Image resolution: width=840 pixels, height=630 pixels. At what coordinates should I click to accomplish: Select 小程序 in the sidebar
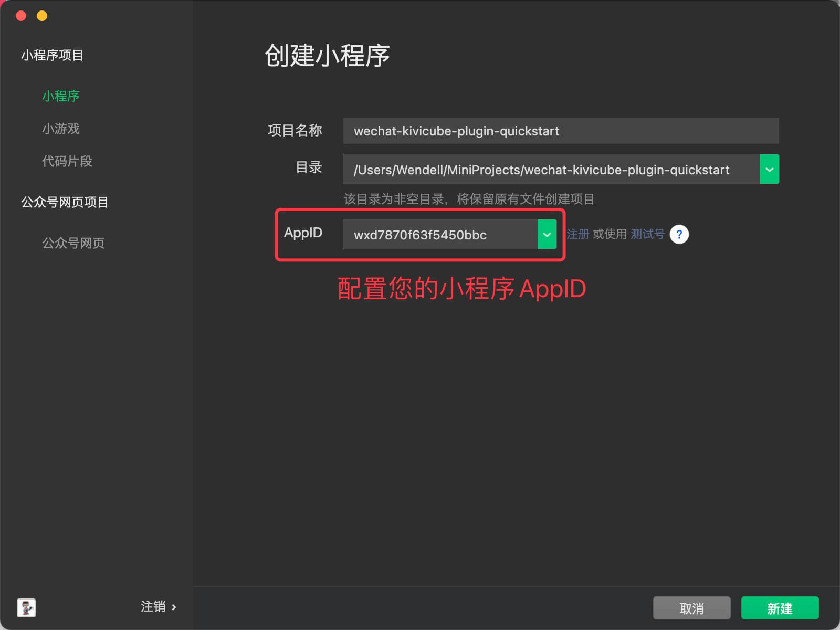(61, 96)
